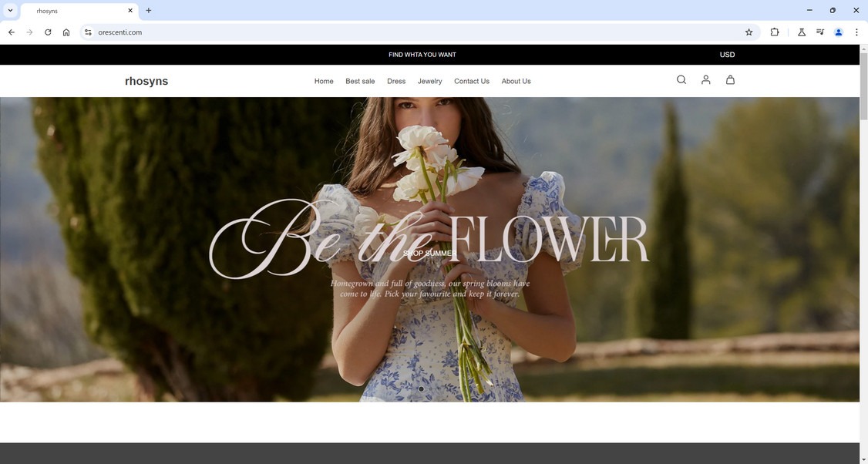Reload the page with refresh icon
The image size is (868, 464).
[x=48, y=32]
